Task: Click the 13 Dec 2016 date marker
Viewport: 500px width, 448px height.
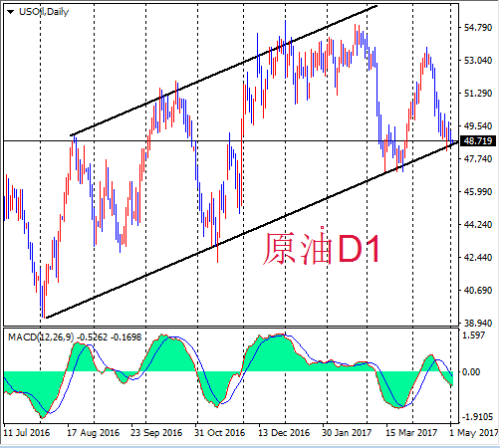Action: click(x=284, y=433)
